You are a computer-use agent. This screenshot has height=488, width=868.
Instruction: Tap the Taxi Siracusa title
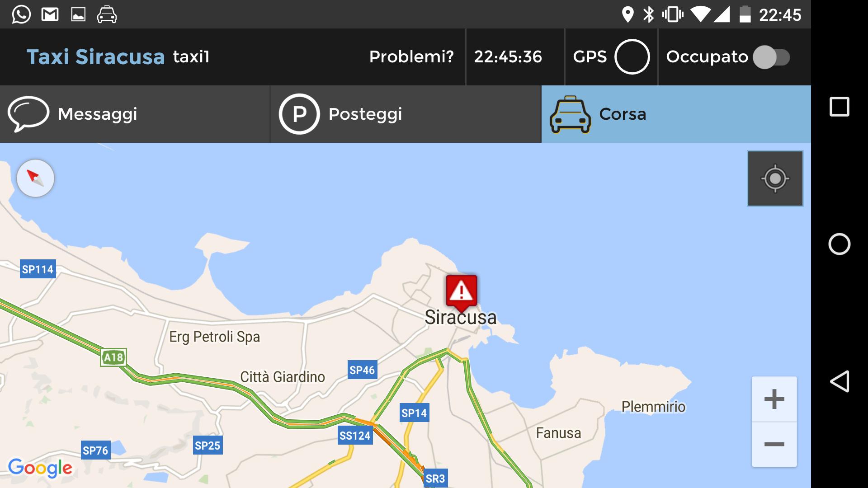click(95, 57)
